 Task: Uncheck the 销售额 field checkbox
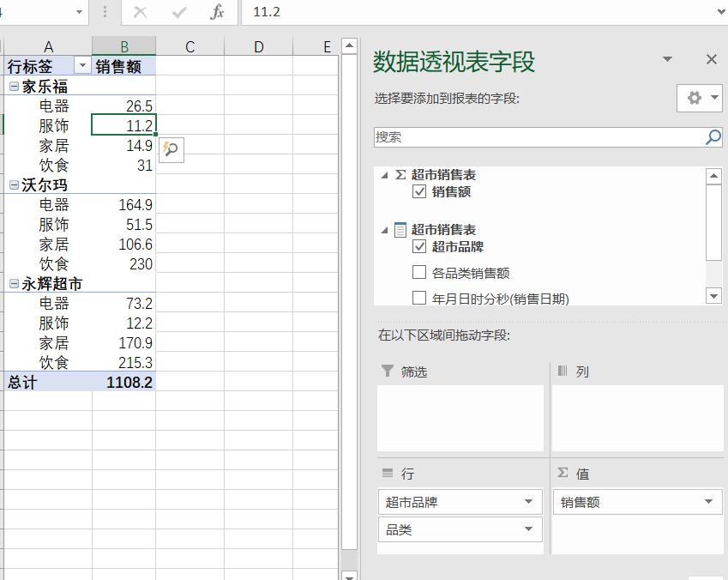pos(419,193)
